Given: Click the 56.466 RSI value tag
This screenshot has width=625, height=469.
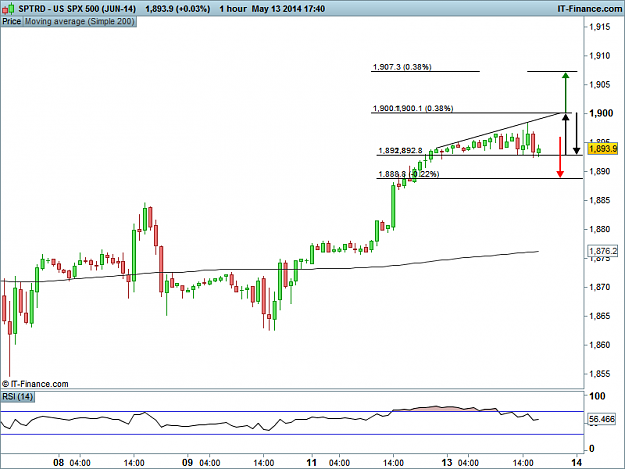Looking at the screenshot, I should pyautogui.click(x=602, y=419).
